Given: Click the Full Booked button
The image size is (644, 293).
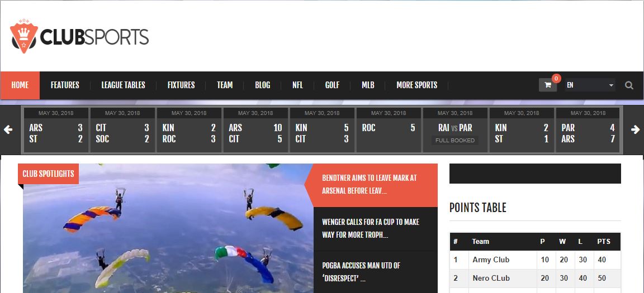Looking at the screenshot, I should tap(455, 141).
